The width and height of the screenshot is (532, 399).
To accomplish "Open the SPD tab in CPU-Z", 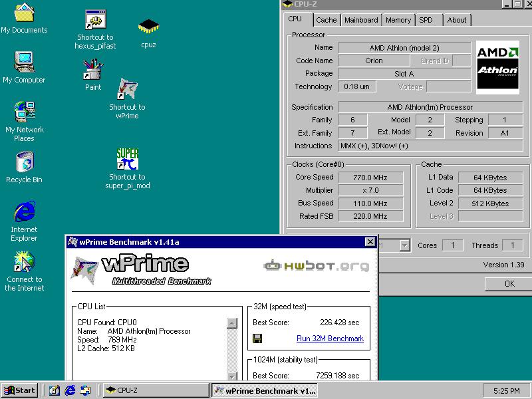I will coord(426,20).
